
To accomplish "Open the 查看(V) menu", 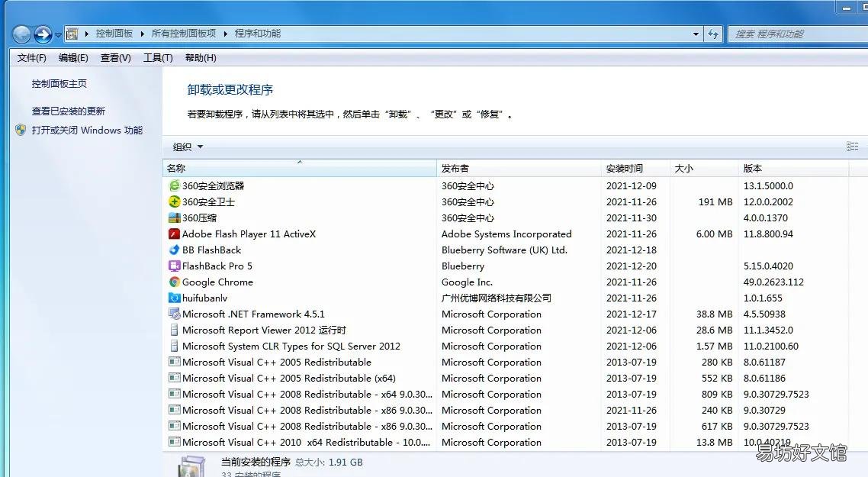I will [116, 57].
